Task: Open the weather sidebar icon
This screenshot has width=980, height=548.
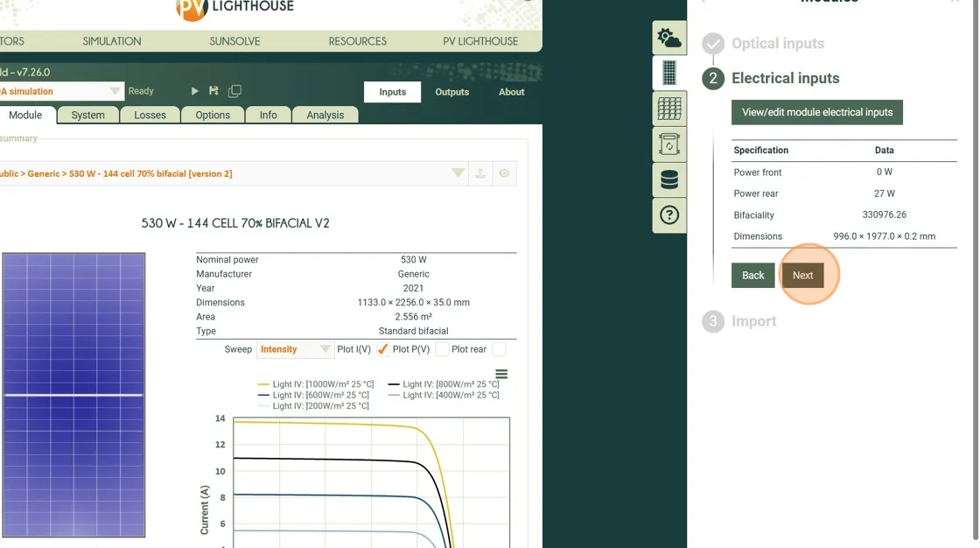Action: [x=669, y=39]
